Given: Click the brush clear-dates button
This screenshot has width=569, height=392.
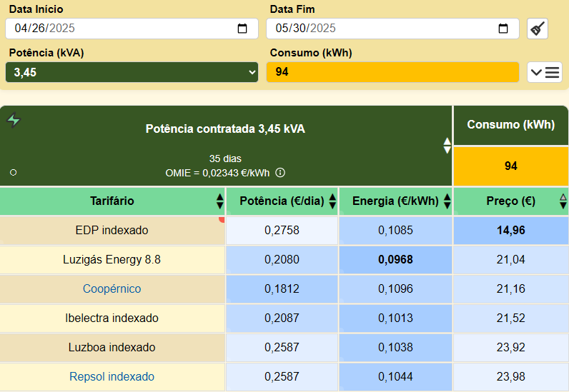Looking at the screenshot, I should click(x=538, y=29).
